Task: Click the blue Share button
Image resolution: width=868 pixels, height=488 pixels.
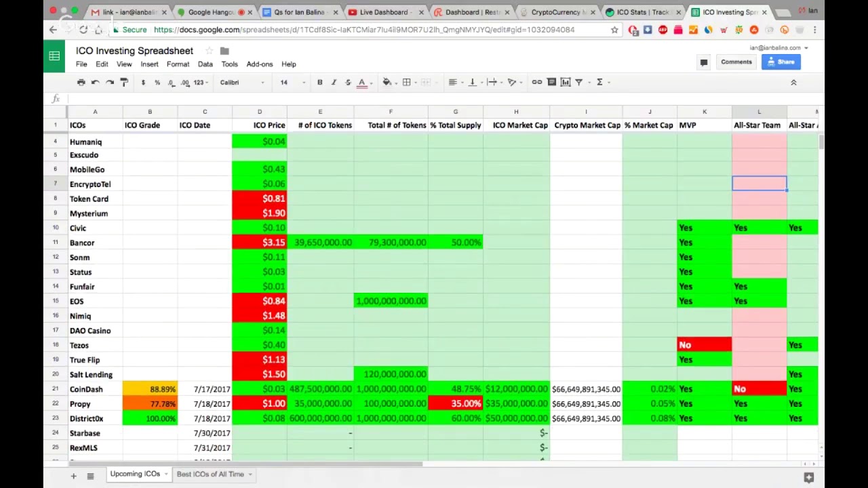Action: point(781,62)
